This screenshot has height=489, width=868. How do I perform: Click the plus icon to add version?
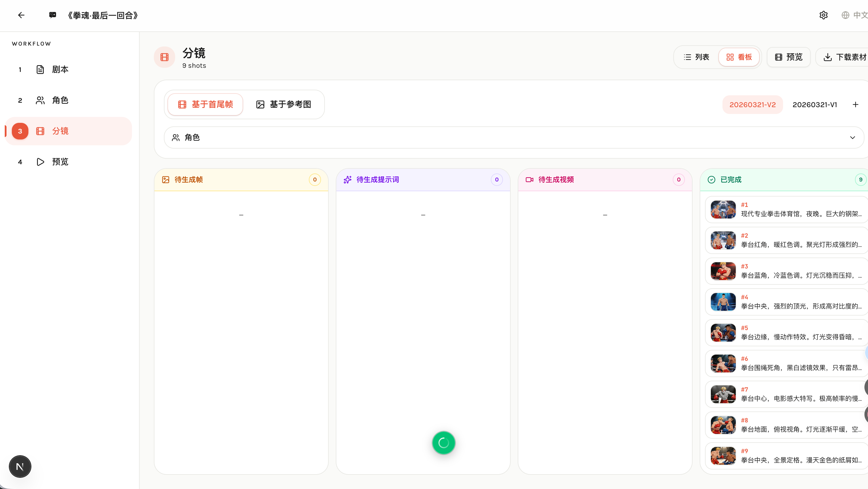point(855,104)
